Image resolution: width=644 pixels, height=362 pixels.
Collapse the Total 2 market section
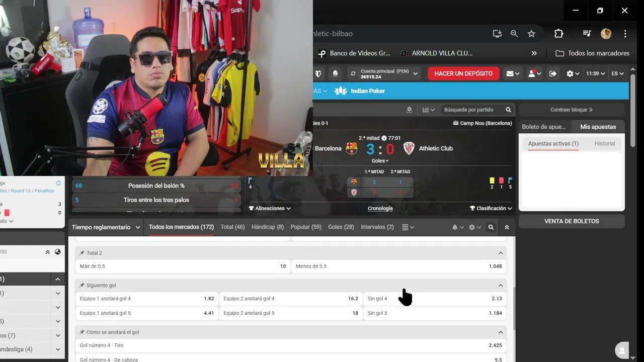click(x=501, y=253)
